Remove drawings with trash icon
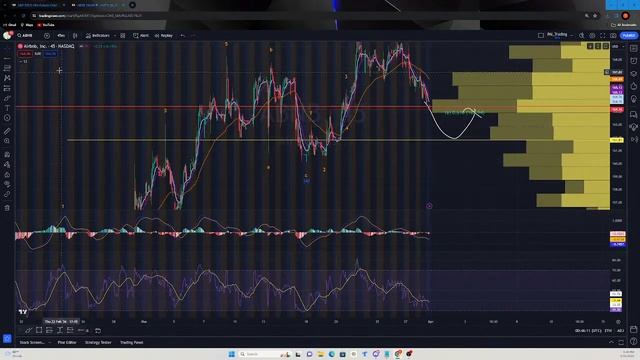This screenshot has height=360, width=640. coord(7,208)
